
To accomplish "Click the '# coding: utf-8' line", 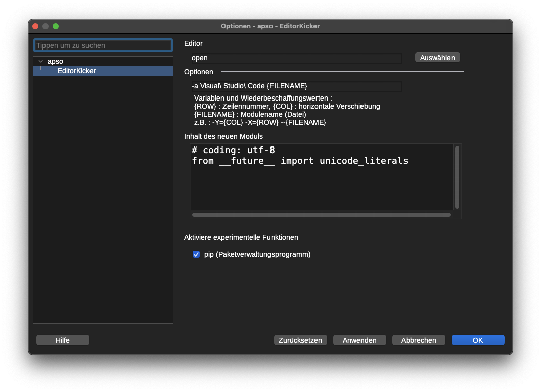I will pyautogui.click(x=233, y=150).
